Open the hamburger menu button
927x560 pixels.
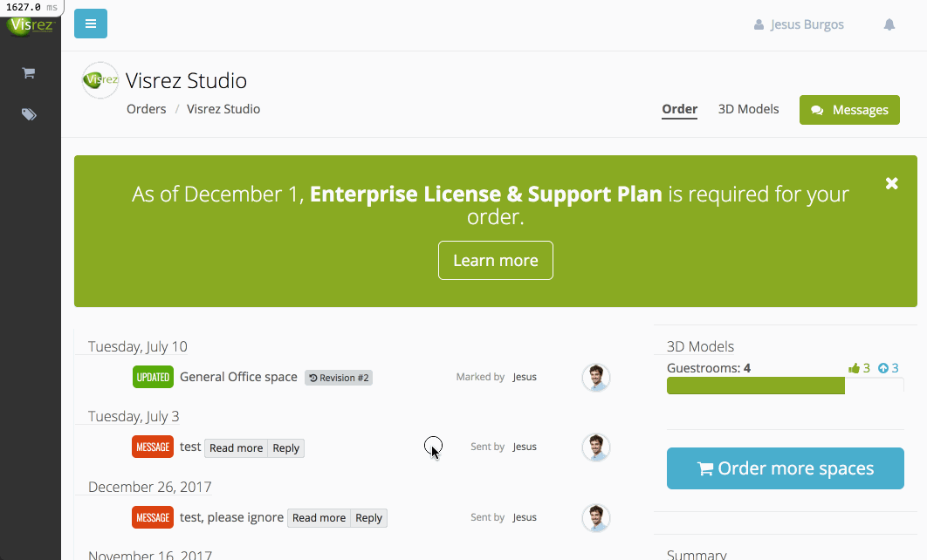(91, 24)
